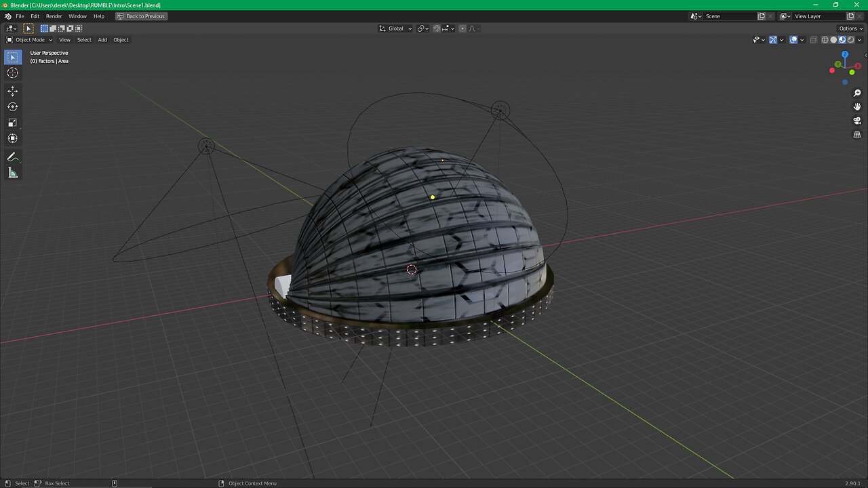Open object visibility and selectability dropdown

759,40
